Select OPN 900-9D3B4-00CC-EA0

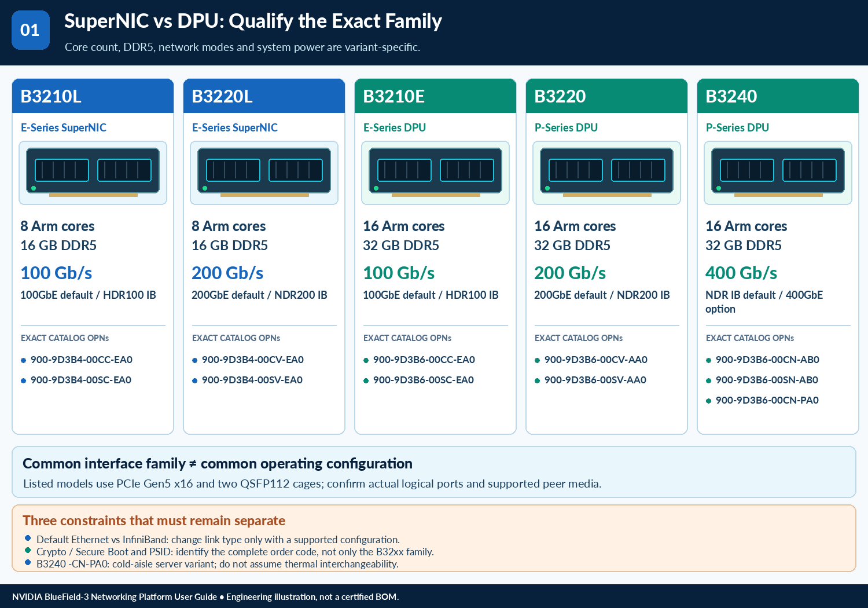coord(82,360)
